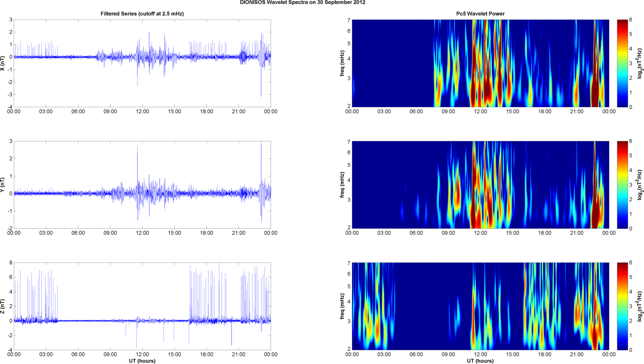Click the log2(nT²/Hz) label of the top colorbar
Viewport: 644px width, 364px height.
point(640,64)
